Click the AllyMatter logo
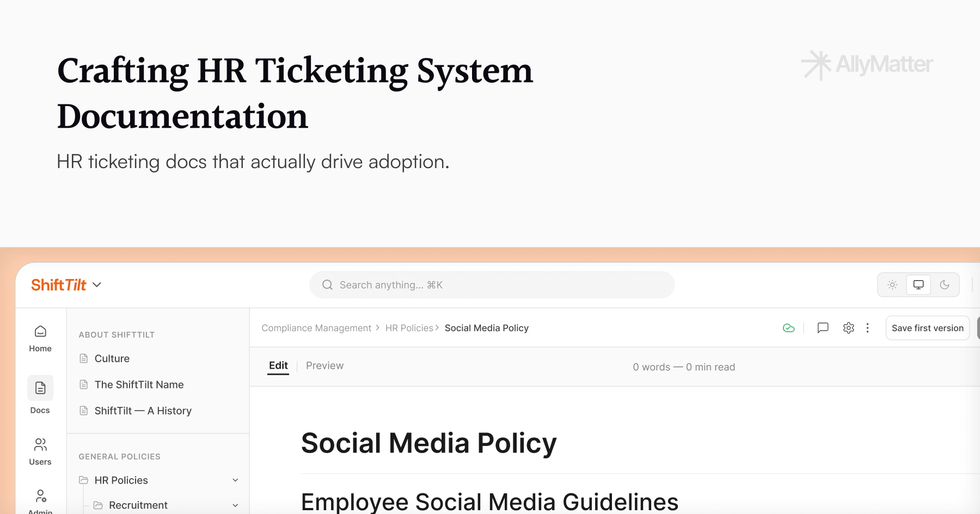The image size is (980, 514). click(x=867, y=65)
